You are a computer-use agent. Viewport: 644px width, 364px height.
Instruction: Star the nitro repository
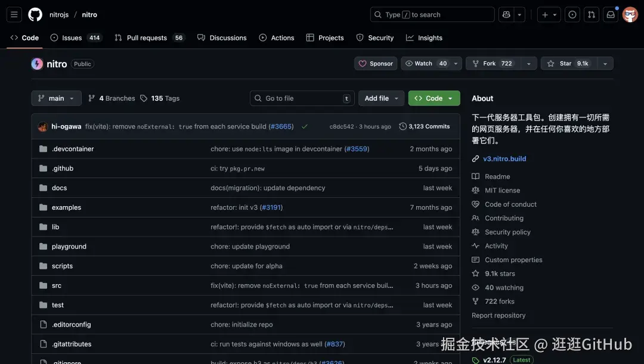pos(569,64)
